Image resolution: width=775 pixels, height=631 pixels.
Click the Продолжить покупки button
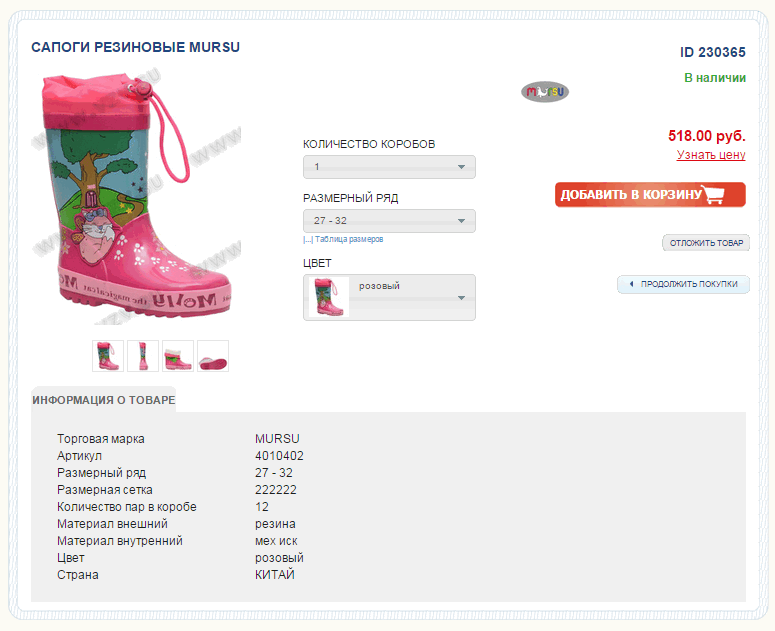(683, 284)
